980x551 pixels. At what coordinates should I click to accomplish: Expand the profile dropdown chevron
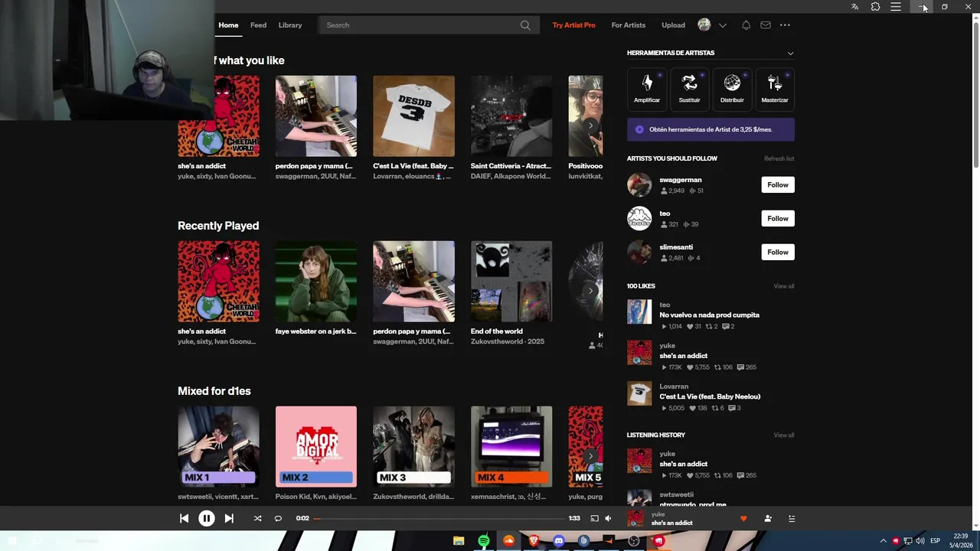[722, 25]
